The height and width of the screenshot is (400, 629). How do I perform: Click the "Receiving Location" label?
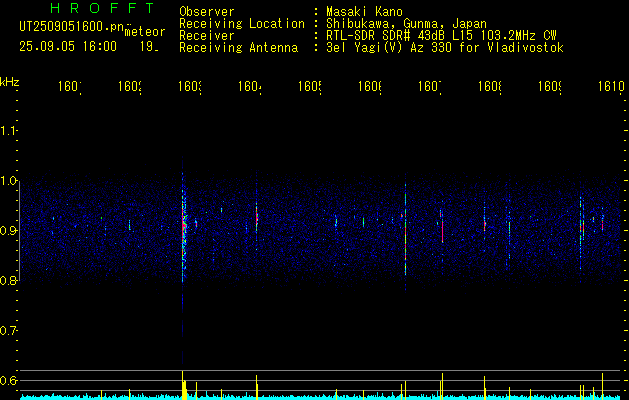242,24
